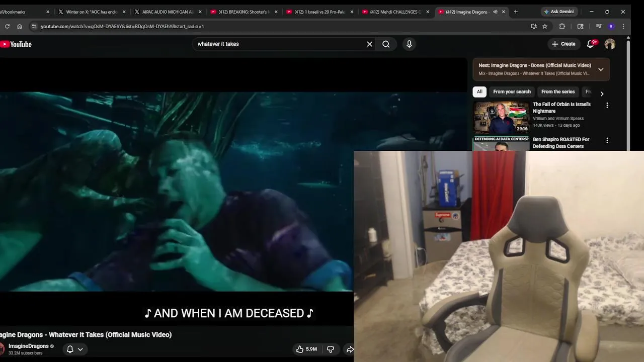Screen dimensions: 644x362
Task: Select the 'From your search' chip
Action: click(512, 92)
